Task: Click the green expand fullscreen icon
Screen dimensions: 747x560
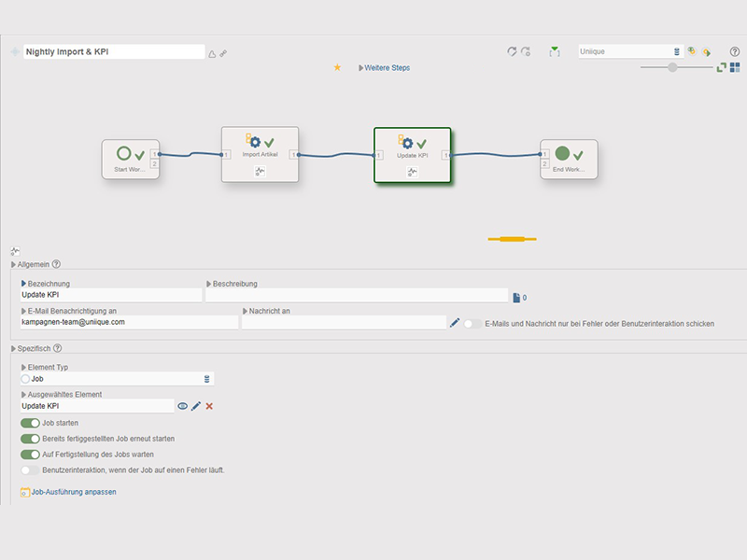Action: click(x=721, y=67)
